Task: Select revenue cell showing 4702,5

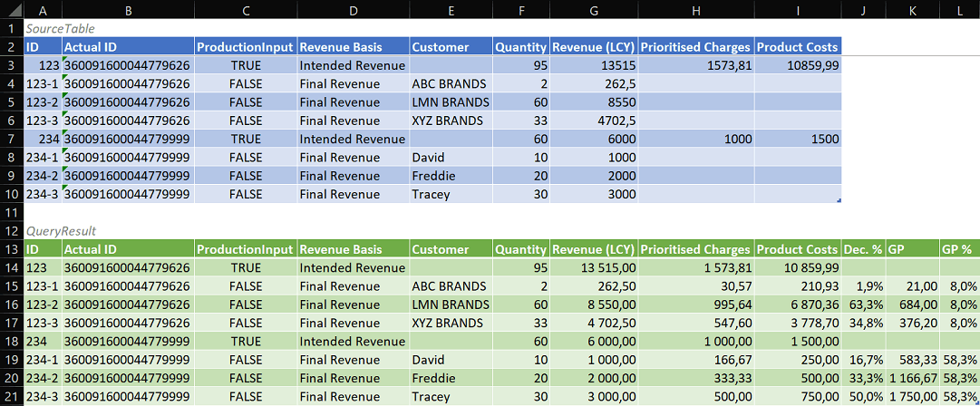Action: [x=594, y=121]
